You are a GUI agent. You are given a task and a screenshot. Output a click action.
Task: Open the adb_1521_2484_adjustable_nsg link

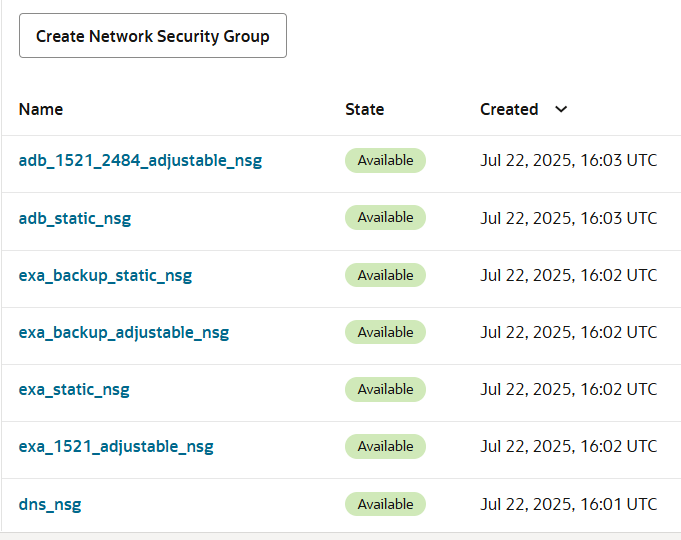click(x=140, y=160)
